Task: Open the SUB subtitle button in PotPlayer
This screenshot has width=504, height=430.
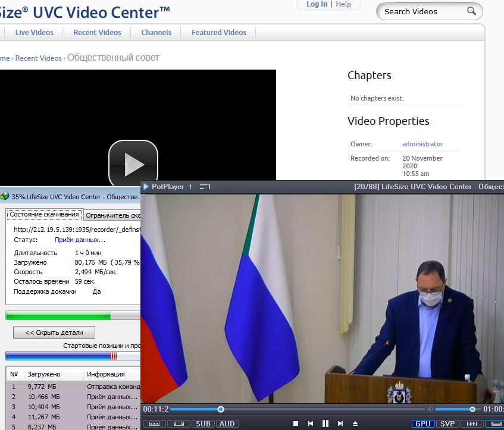Action: point(203,424)
